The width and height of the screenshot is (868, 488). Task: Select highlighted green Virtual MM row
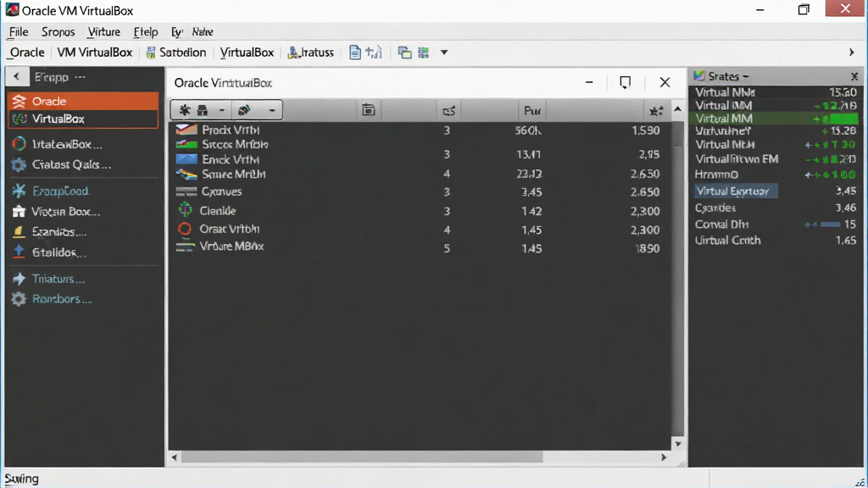[x=776, y=119]
